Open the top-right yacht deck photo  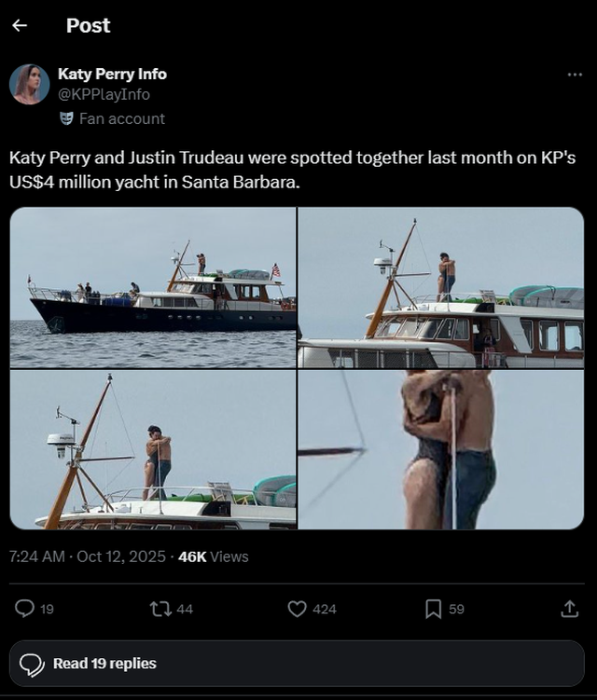coord(441,287)
